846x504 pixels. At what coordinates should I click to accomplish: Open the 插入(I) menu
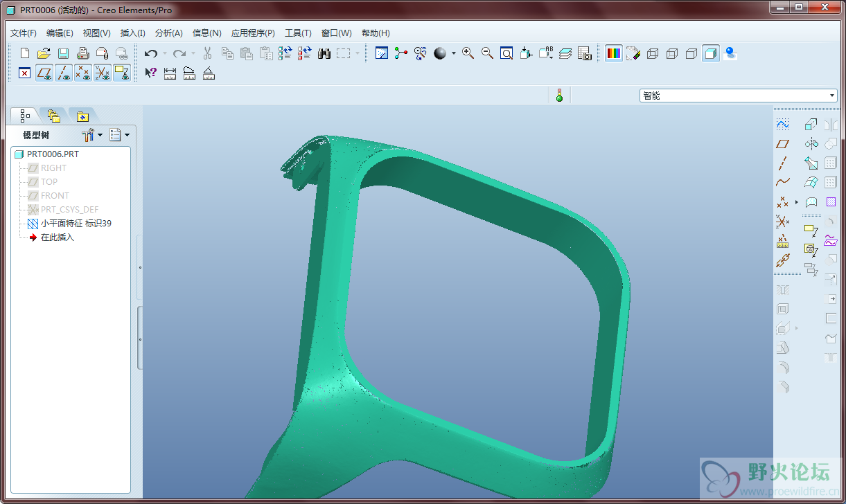pos(132,33)
